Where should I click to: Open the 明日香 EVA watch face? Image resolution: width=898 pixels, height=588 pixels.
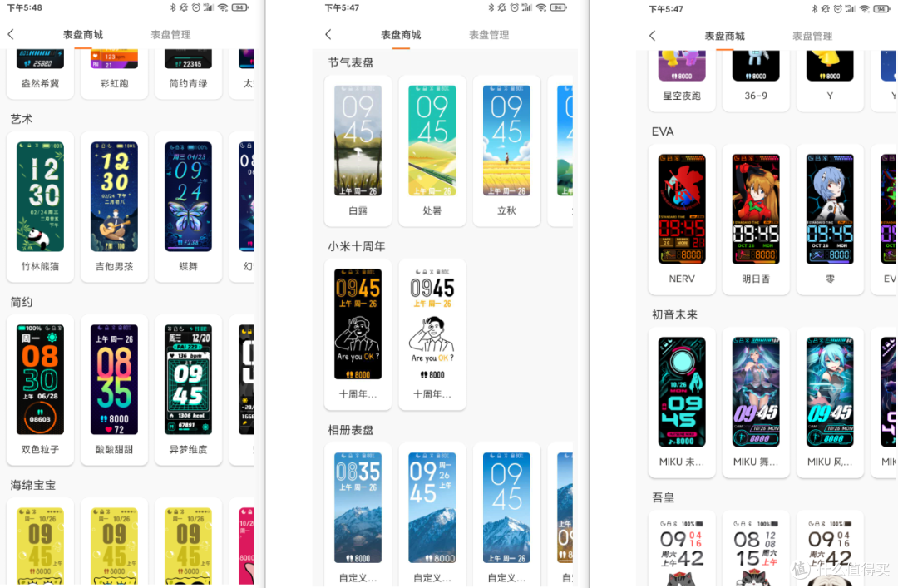tap(756, 220)
